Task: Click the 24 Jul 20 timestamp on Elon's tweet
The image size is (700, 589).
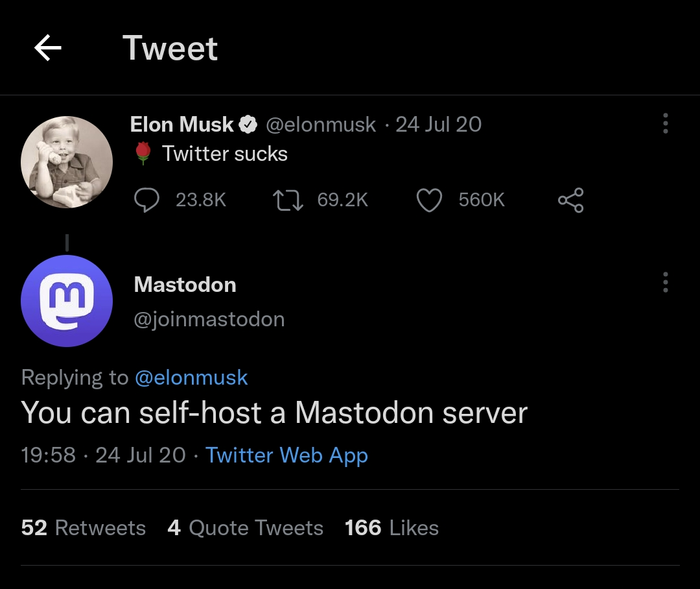Action: [438, 125]
